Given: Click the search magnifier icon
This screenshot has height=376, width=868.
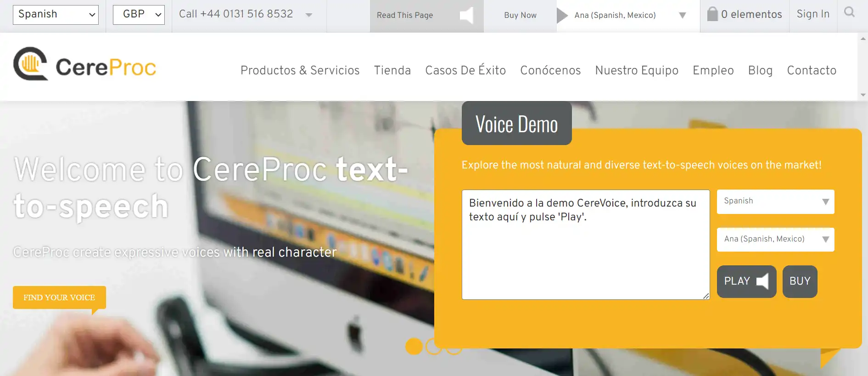Looking at the screenshot, I should pos(850,12).
